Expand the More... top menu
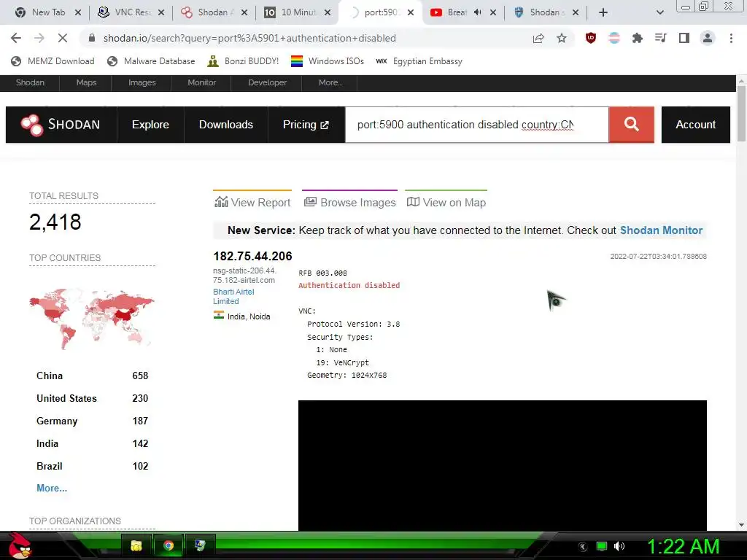 [330, 82]
